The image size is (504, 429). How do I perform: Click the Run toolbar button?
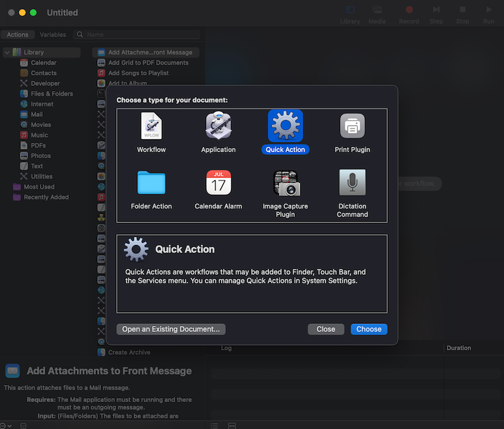pyautogui.click(x=488, y=15)
